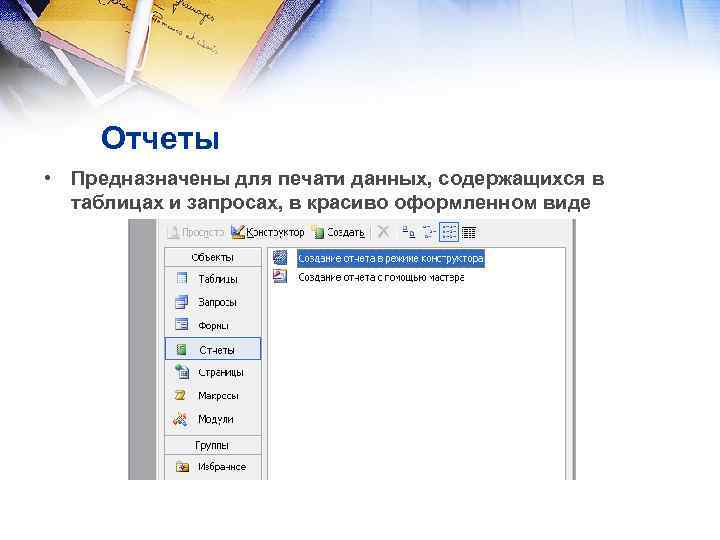Image resolution: width=720 pixels, height=540 pixels.
Task: Select 'Создание отчета в режиме конструктора' entry
Action: pos(391,259)
